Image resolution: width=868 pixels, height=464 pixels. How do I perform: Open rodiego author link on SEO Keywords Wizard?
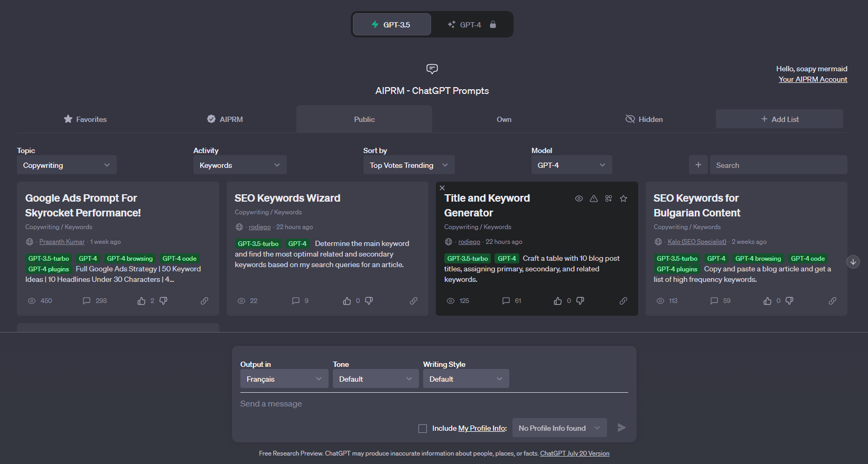[259, 227]
